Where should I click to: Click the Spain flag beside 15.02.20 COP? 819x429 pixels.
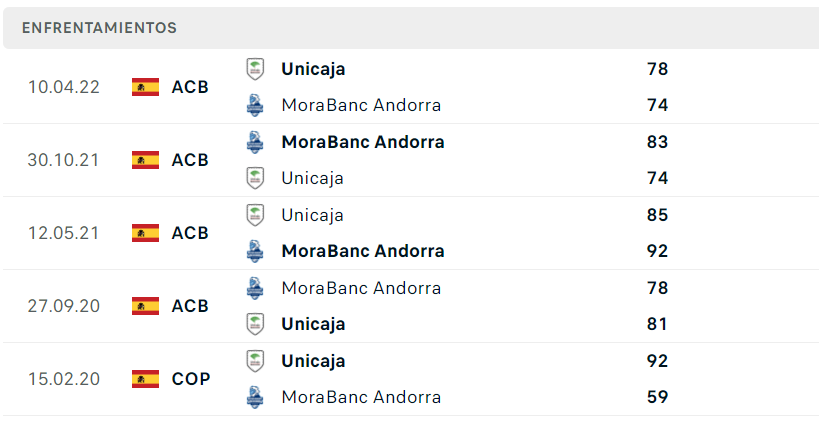145,379
